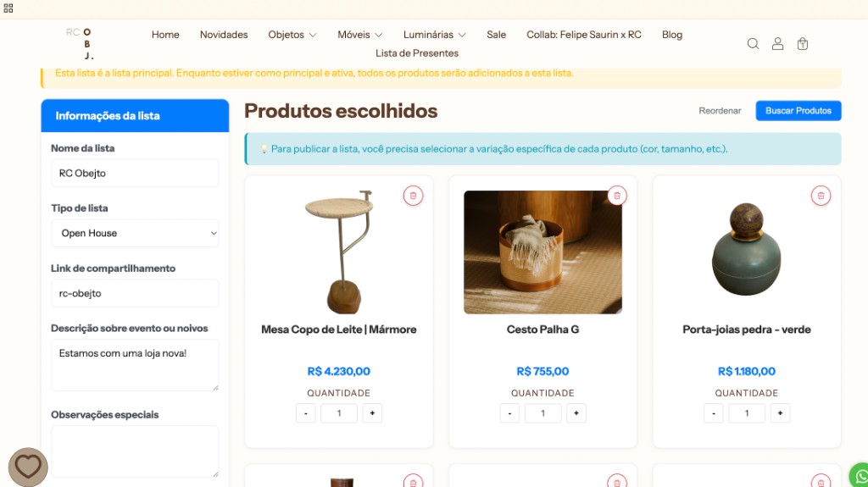Open the WhatsApp chat icon

click(860, 476)
